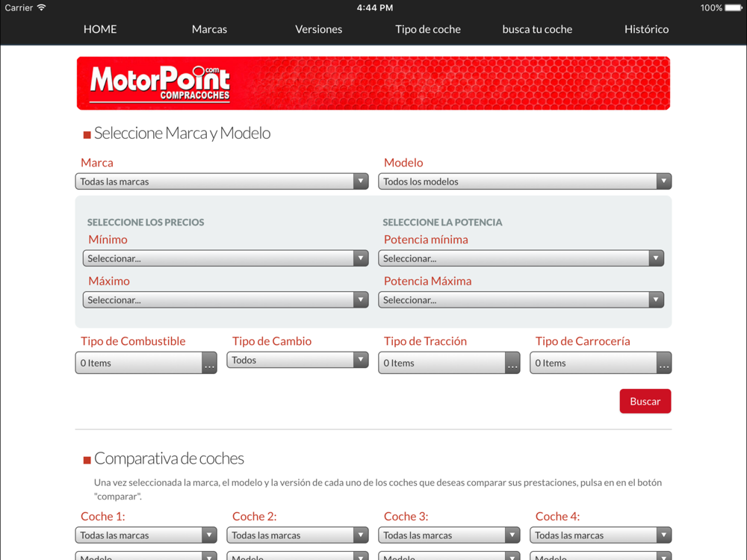Open the Tipo de Cambio dropdown

pos(297,360)
